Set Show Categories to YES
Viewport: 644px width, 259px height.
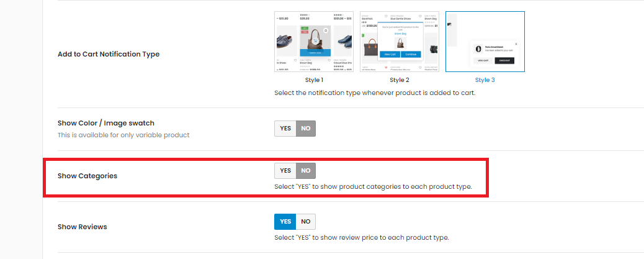[x=285, y=171]
